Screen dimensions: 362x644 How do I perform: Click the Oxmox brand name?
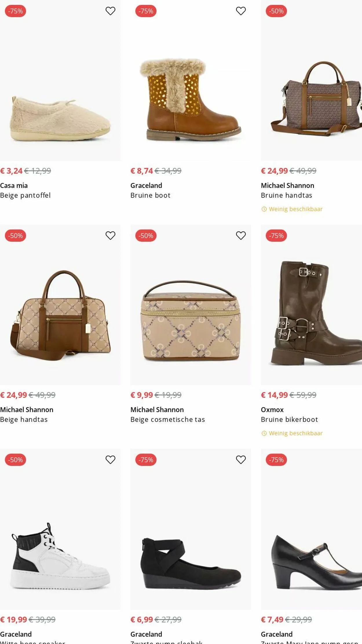272,410
